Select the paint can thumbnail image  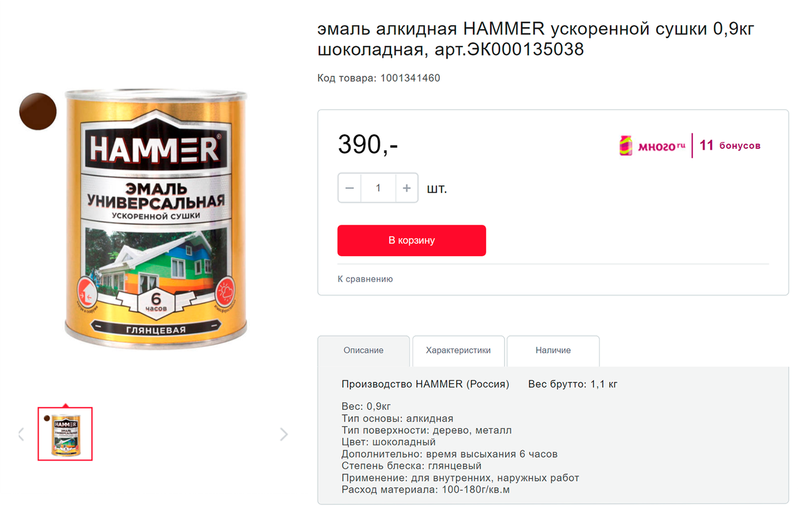pos(65,434)
